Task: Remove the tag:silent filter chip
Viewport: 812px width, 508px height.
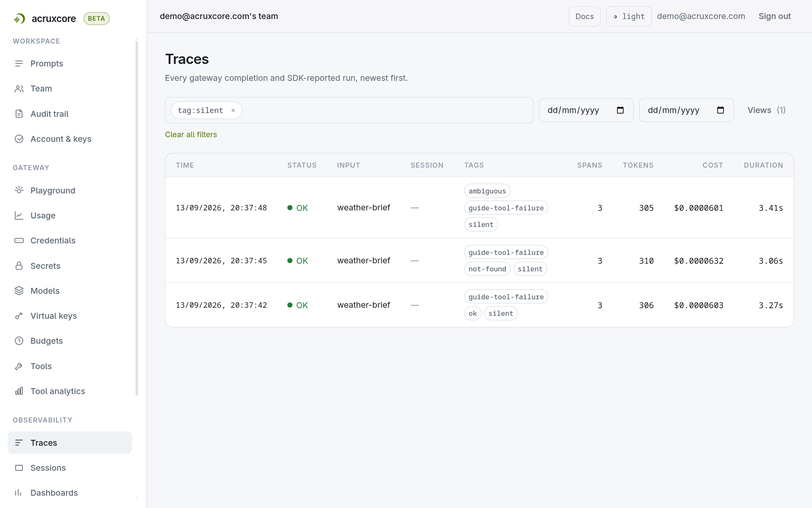Action: click(x=233, y=110)
